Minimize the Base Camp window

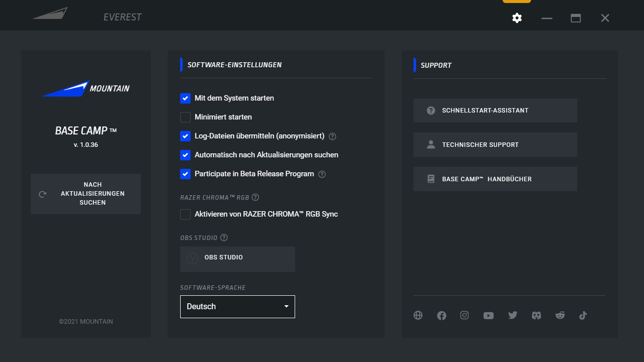click(x=547, y=18)
